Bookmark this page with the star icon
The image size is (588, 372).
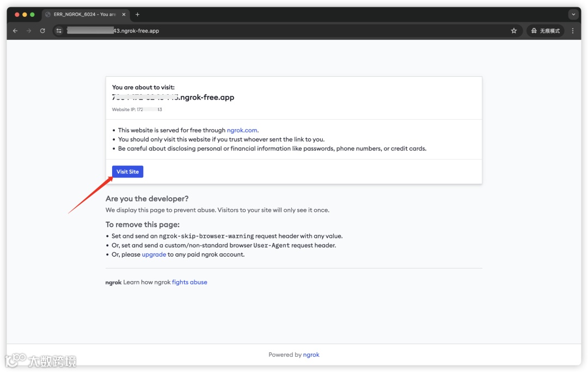513,31
